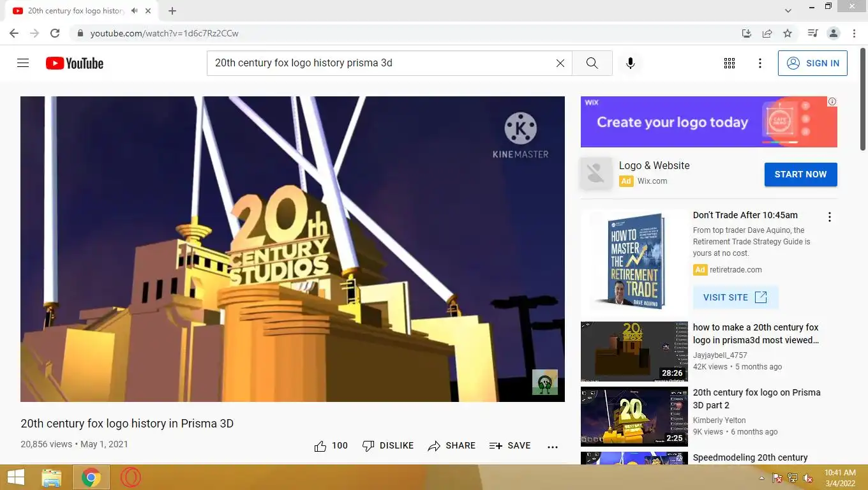Image resolution: width=868 pixels, height=490 pixels.
Task: Click the Wix 'Create your logo today' banner
Action: 709,122
